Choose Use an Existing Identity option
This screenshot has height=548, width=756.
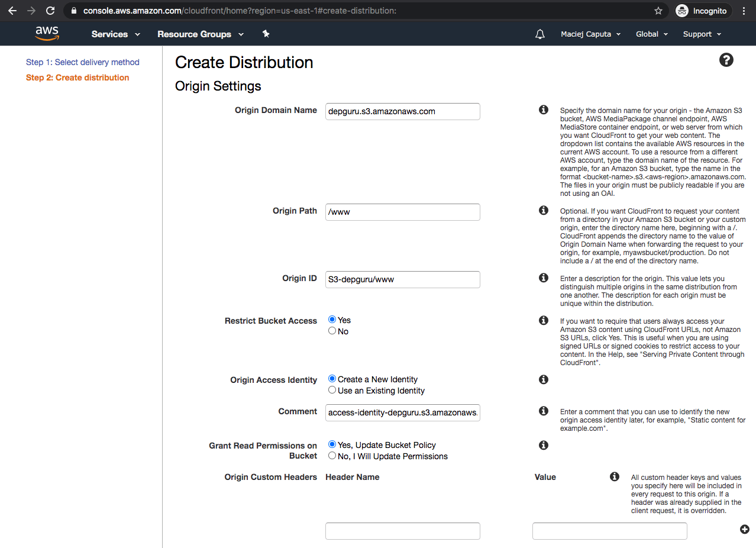click(332, 390)
